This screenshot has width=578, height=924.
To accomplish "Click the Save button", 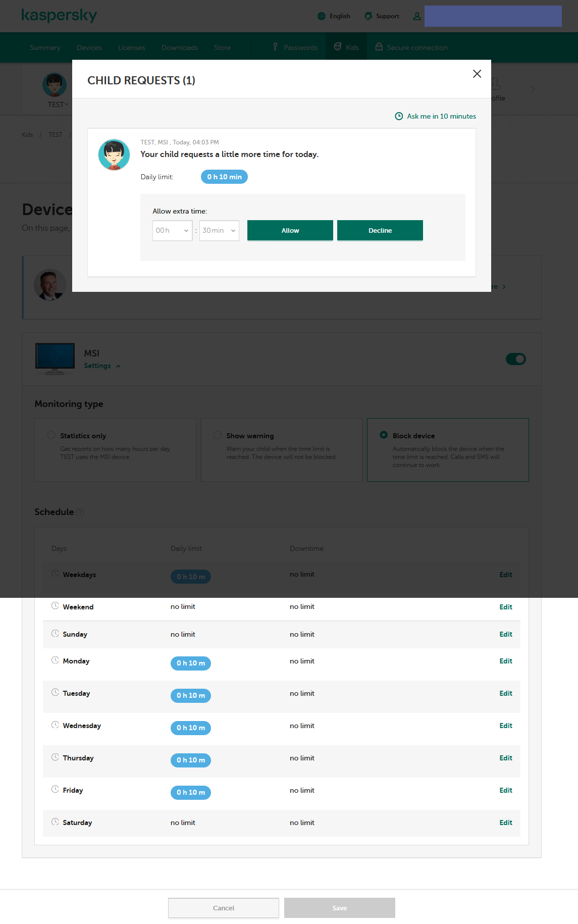I will point(340,908).
